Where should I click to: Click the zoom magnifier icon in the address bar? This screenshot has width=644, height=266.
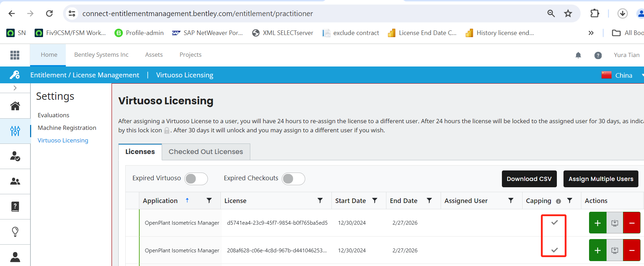(551, 13)
